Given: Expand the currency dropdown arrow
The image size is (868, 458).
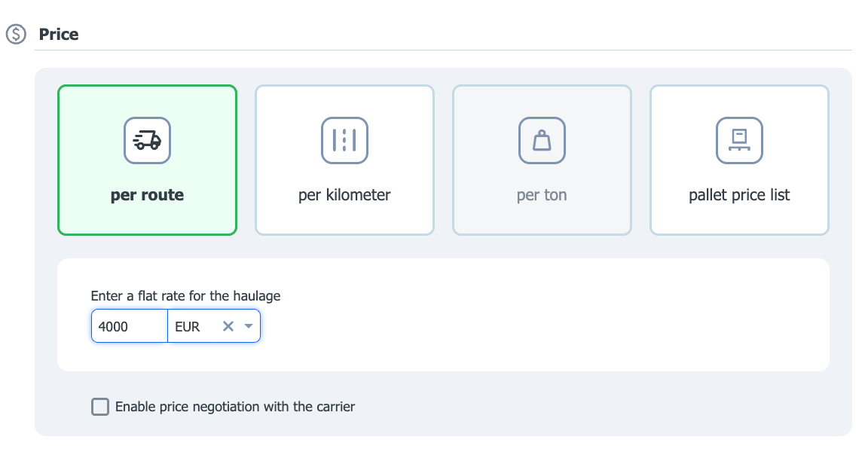Looking at the screenshot, I should [x=249, y=326].
